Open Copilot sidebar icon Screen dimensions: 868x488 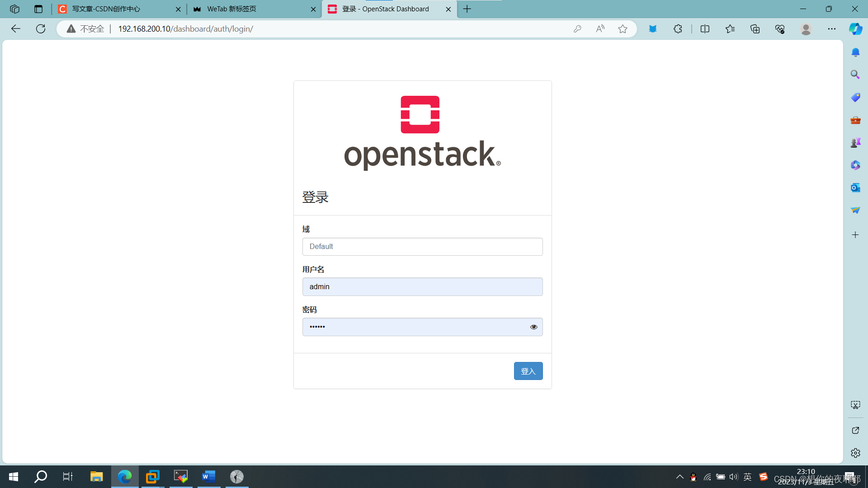[x=855, y=29]
